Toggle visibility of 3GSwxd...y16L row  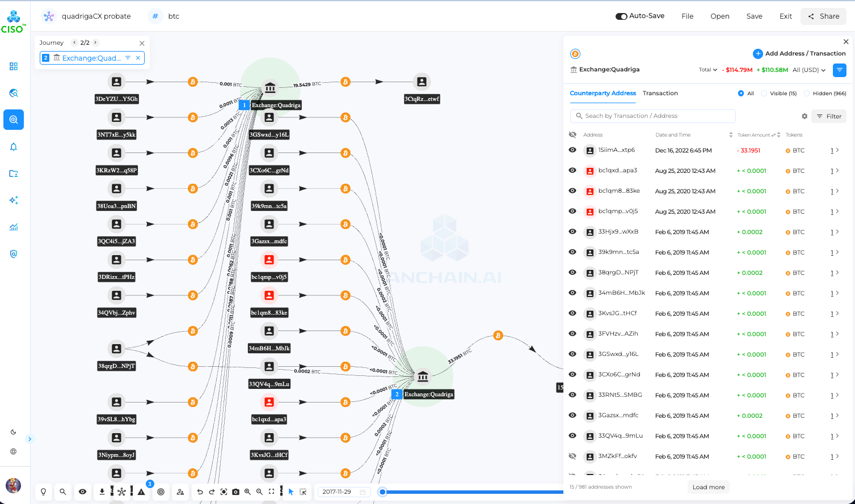[572, 354]
